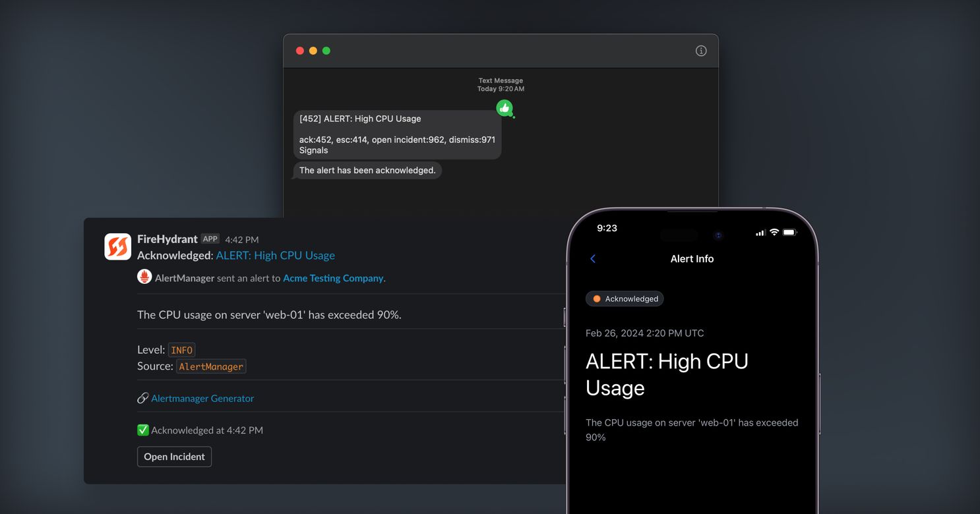
Task: Click the AlertManager flame icon
Action: coord(144,277)
